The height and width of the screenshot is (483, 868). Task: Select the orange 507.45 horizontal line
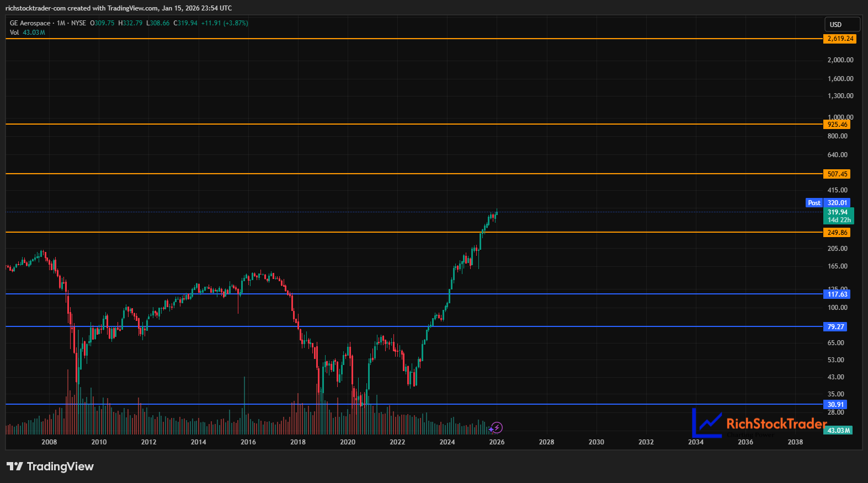[x=386, y=174]
